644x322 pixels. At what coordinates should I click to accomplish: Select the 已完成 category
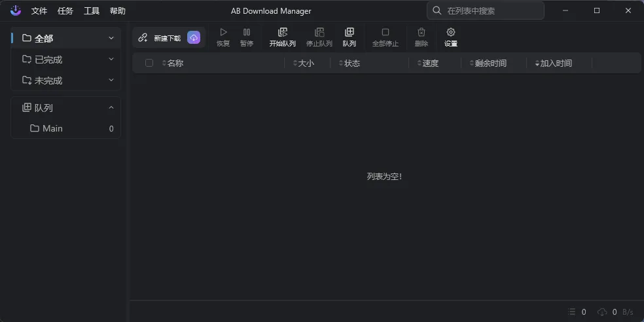(65, 60)
